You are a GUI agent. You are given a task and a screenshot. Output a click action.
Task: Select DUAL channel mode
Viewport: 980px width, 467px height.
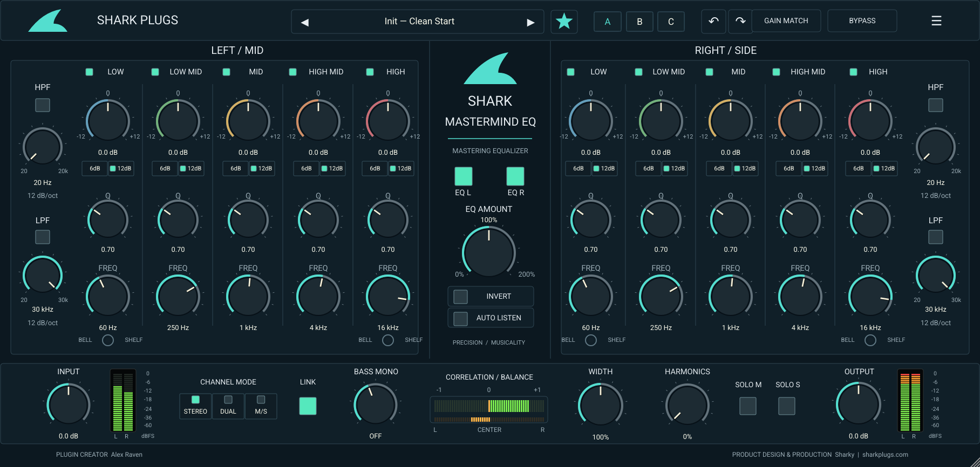point(228,406)
